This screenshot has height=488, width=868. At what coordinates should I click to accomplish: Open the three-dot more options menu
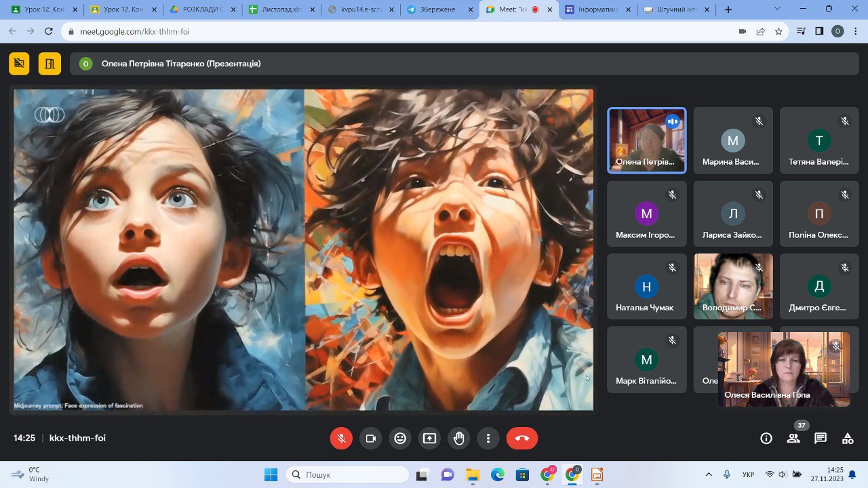point(488,439)
